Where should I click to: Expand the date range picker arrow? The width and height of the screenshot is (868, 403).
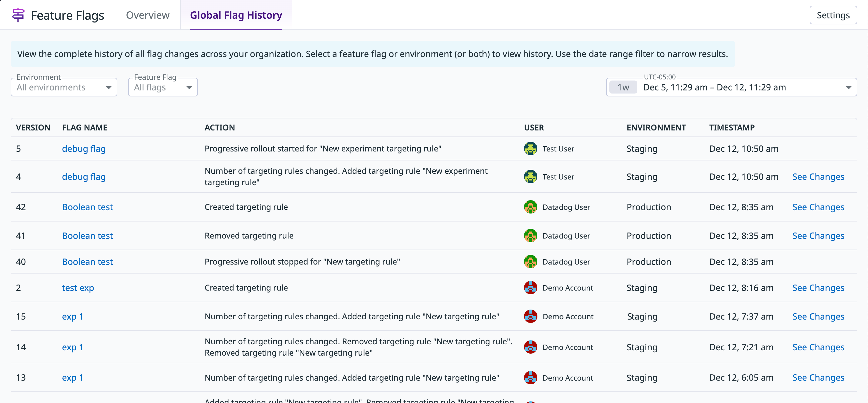pos(848,87)
